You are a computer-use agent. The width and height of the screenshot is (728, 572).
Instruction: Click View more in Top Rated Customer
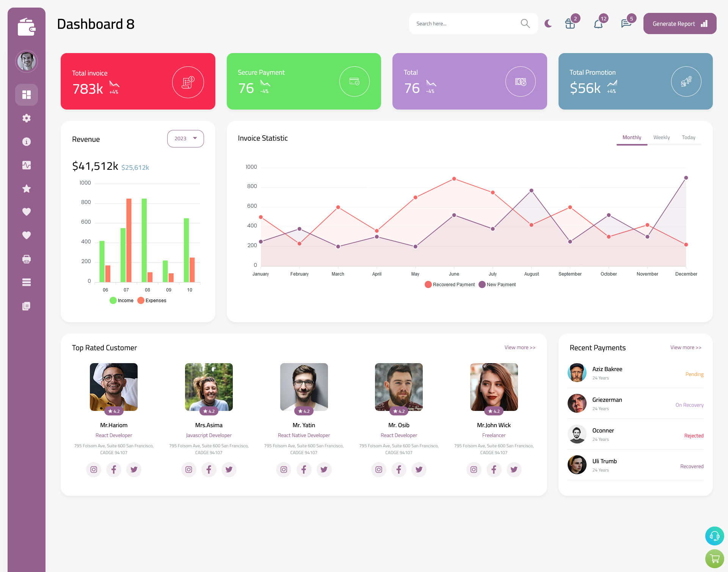coord(519,347)
